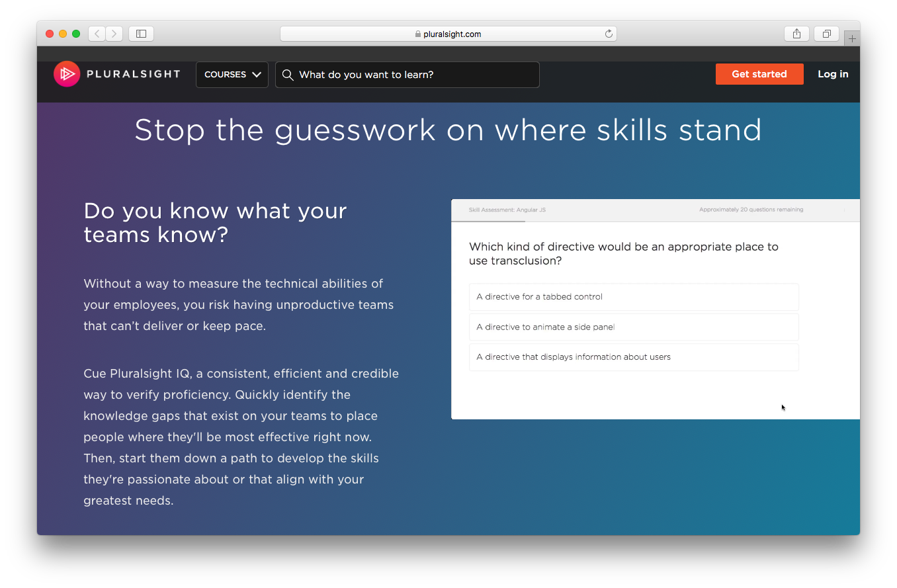Reload the page with the refresh icon
This screenshot has height=588, width=897.
609,34
